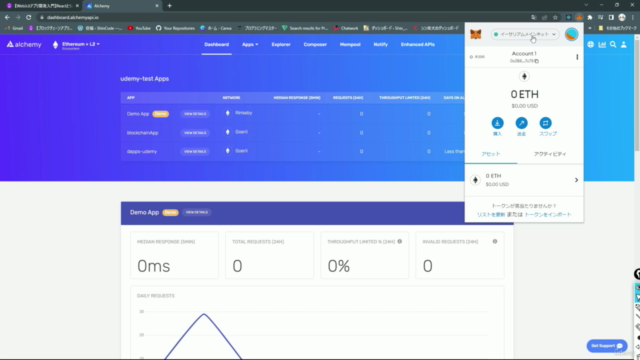Viewport: 640px width, 360px height.
Task: Click the MetaMask Send arrow icon
Action: (521, 123)
